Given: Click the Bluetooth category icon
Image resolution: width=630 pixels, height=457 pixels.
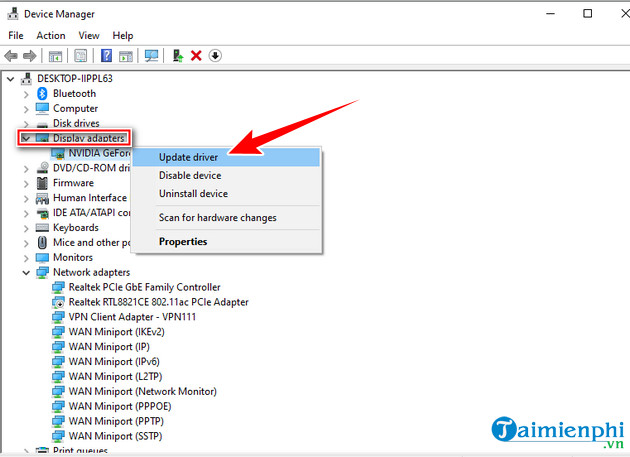Looking at the screenshot, I should pyautogui.click(x=42, y=94).
